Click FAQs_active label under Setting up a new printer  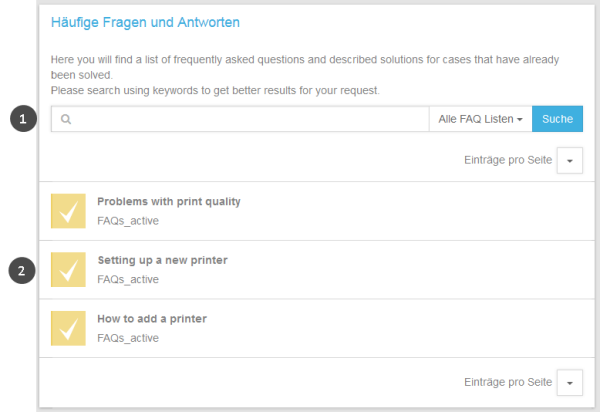(x=128, y=279)
